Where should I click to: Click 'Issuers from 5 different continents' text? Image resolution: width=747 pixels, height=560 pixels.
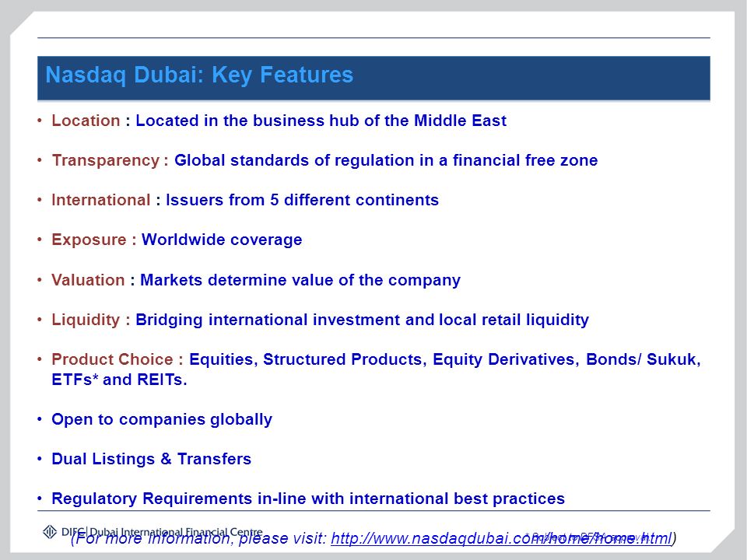(x=302, y=200)
